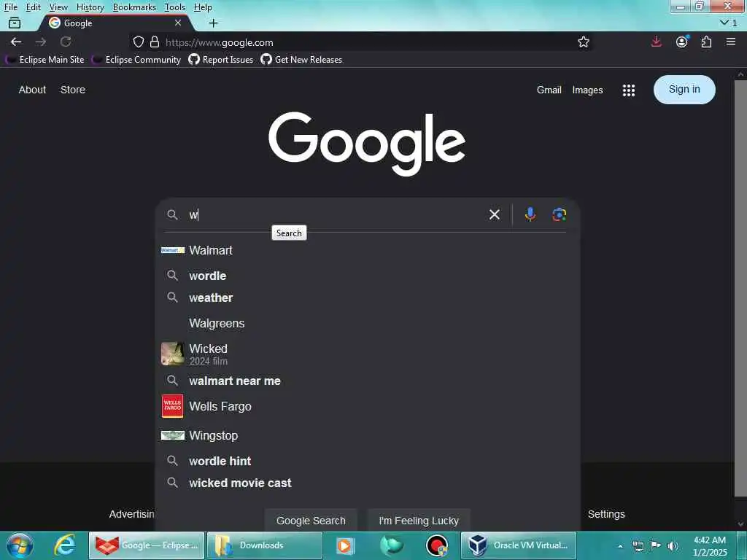The height and width of the screenshot is (560, 747).
Task: Open the Google apps grid
Action: 628,90
